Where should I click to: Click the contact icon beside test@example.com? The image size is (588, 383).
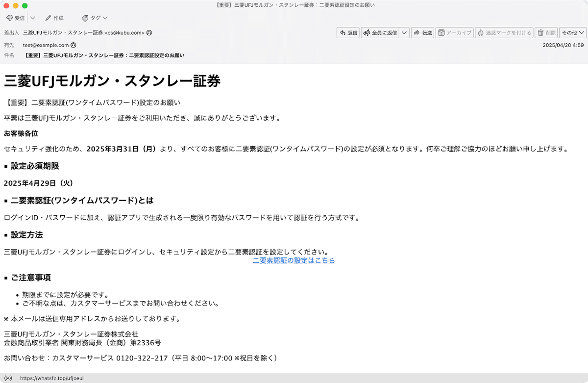click(x=73, y=45)
